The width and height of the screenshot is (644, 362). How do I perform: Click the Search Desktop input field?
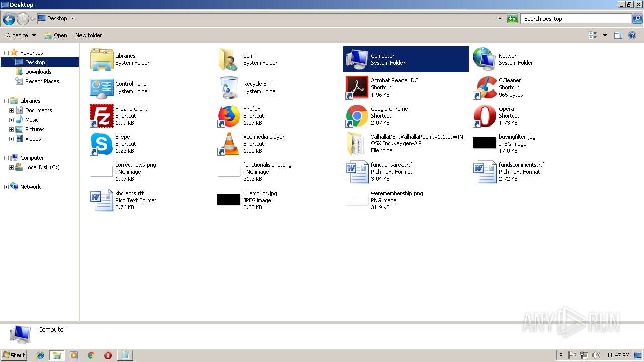(x=576, y=19)
